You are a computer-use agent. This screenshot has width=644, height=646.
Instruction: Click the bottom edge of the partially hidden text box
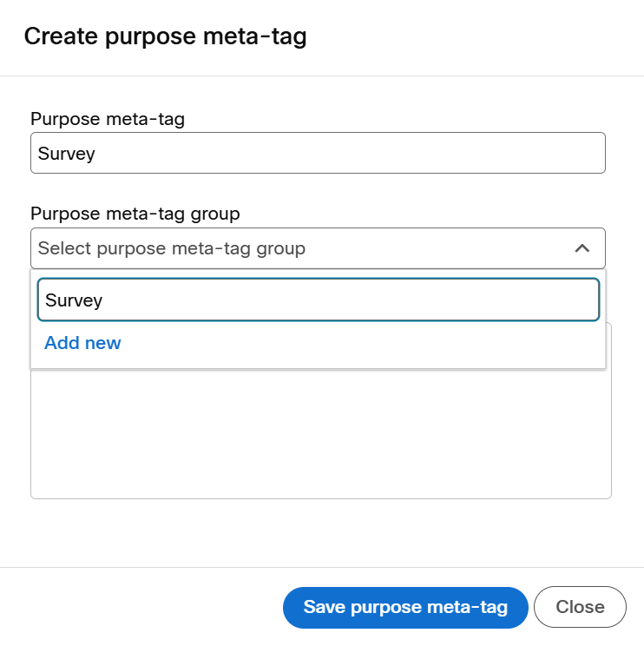coord(321,498)
